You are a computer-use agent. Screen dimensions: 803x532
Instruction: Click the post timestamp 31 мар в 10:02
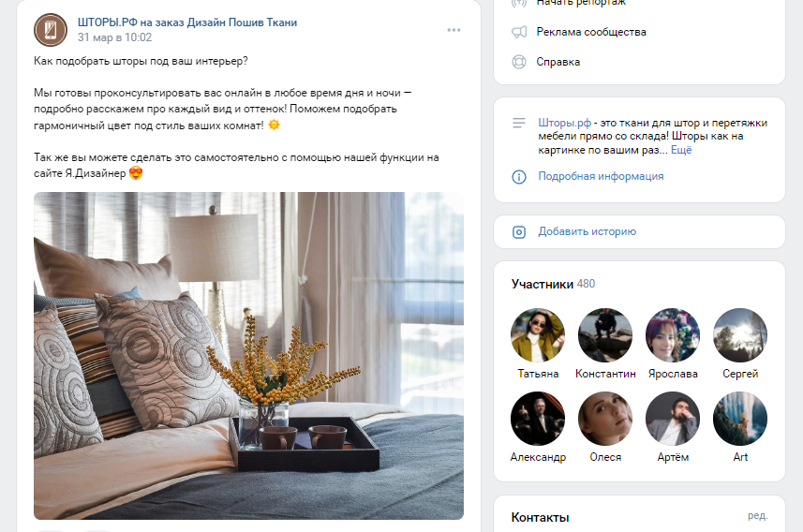(x=114, y=37)
